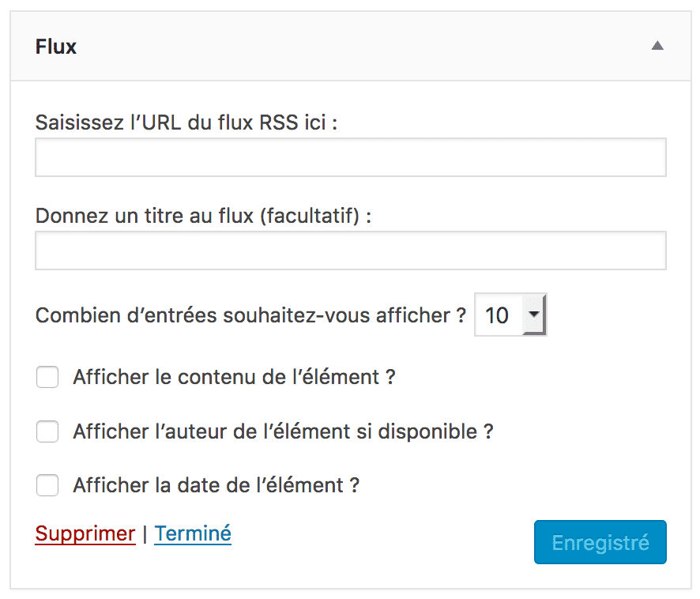Enable the 'Afficher le contenu de l'élément' checkbox
Viewport: 700px width, 599px height.
point(48,378)
